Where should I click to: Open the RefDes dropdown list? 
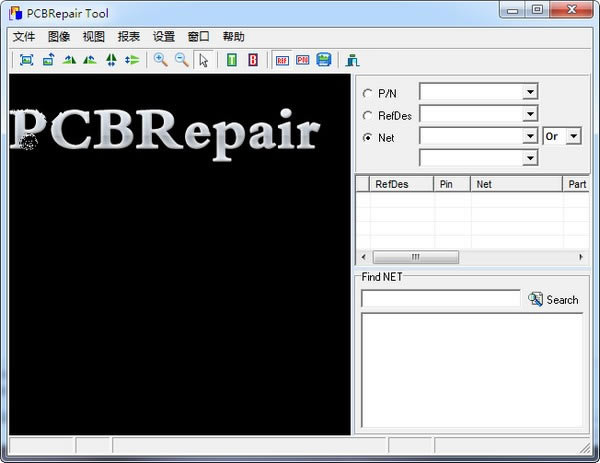click(x=530, y=114)
